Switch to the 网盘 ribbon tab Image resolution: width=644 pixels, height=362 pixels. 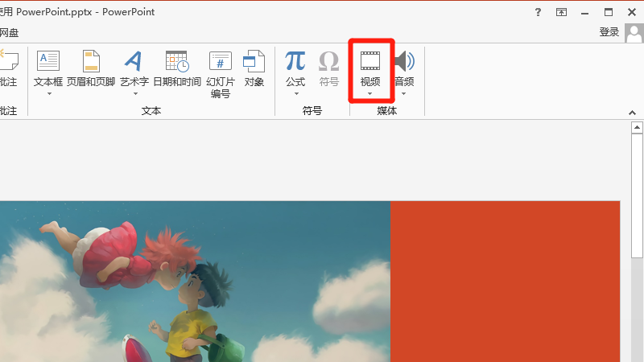(x=9, y=32)
